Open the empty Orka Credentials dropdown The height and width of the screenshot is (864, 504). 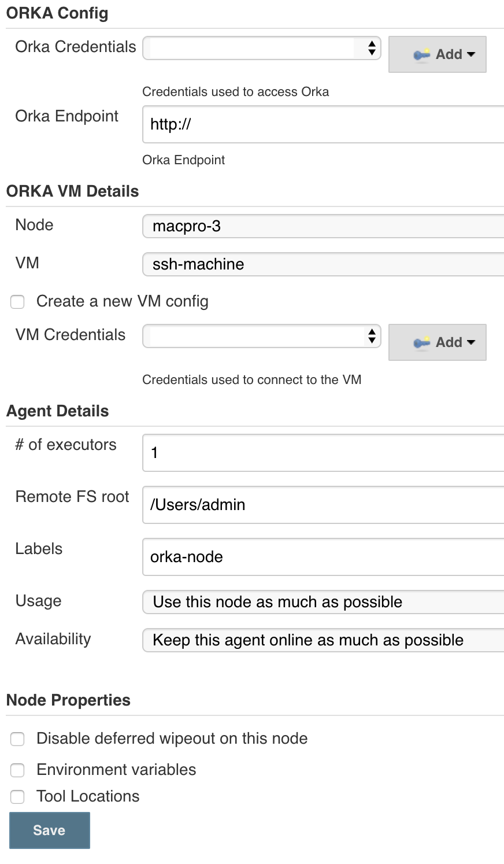262,48
